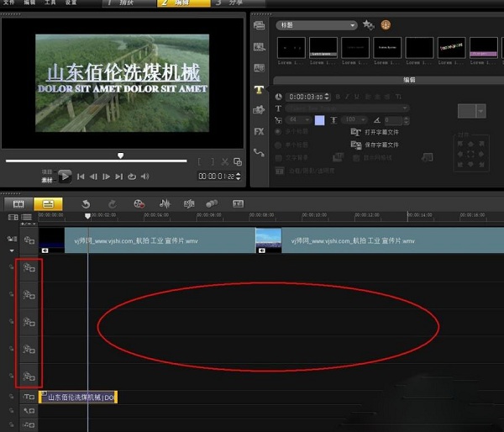
Task: Enable the show grid lines checkbox
Action: coord(356,158)
